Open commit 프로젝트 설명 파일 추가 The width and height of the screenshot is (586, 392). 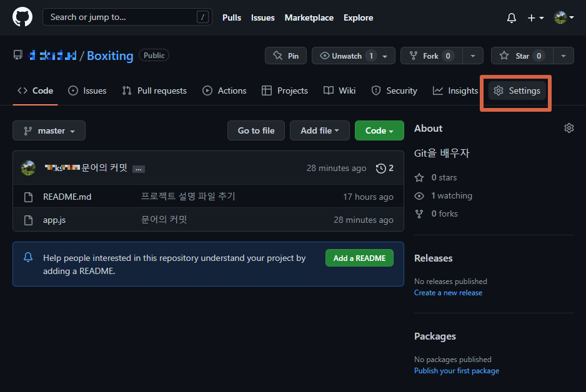coord(188,197)
